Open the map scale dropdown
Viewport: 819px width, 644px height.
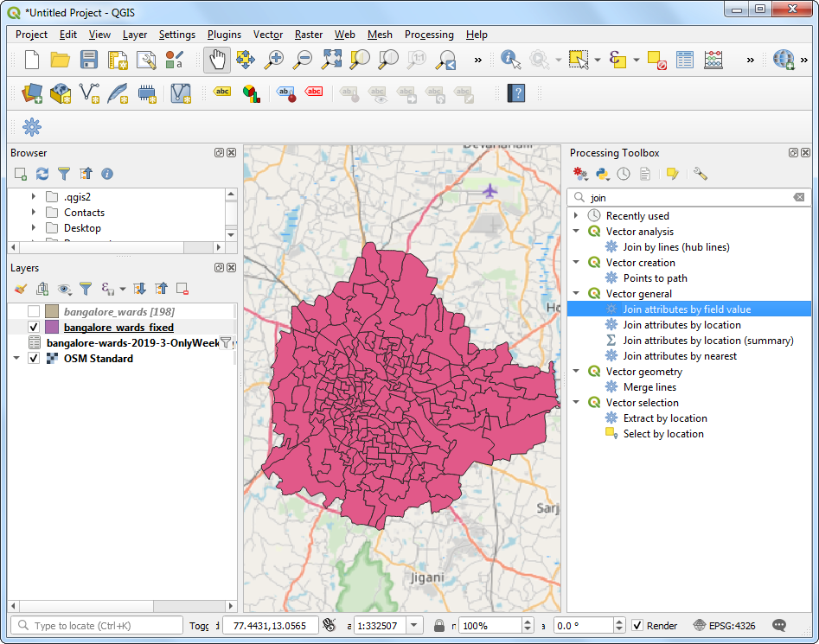414,626
